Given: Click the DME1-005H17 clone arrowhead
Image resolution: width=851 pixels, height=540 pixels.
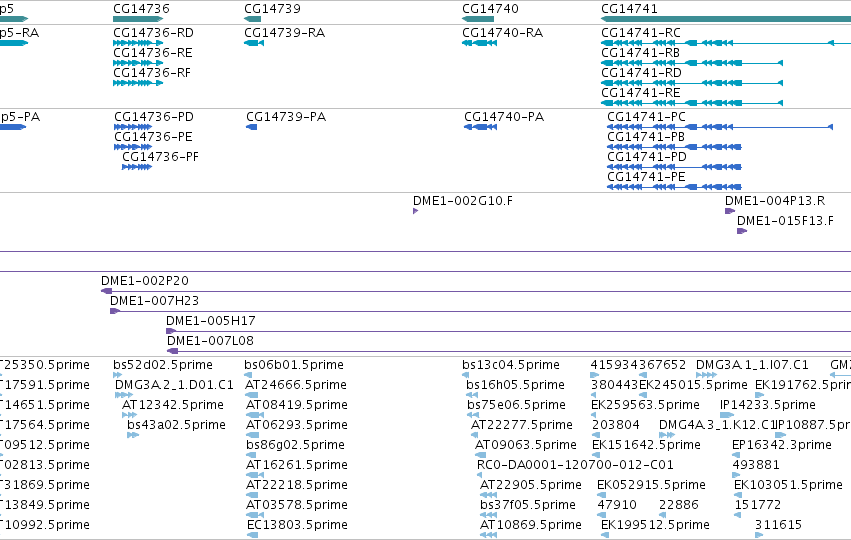Looking at the screenshot, I should 171,332.
